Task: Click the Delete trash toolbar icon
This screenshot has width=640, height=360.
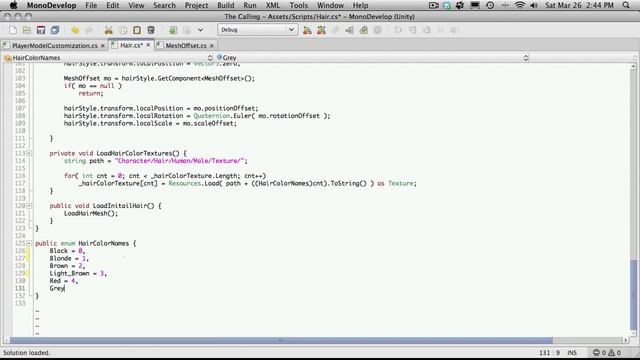Action: [151, 30]
